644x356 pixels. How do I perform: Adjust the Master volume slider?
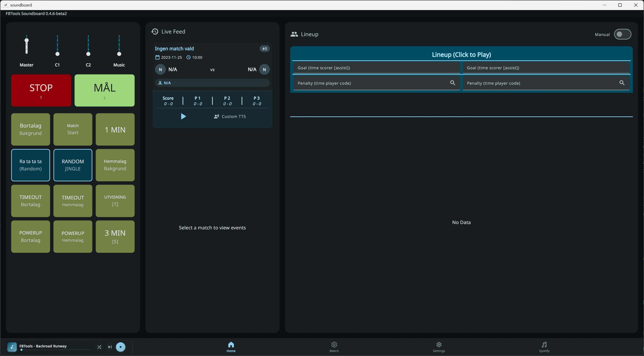(x=27, y=45)
